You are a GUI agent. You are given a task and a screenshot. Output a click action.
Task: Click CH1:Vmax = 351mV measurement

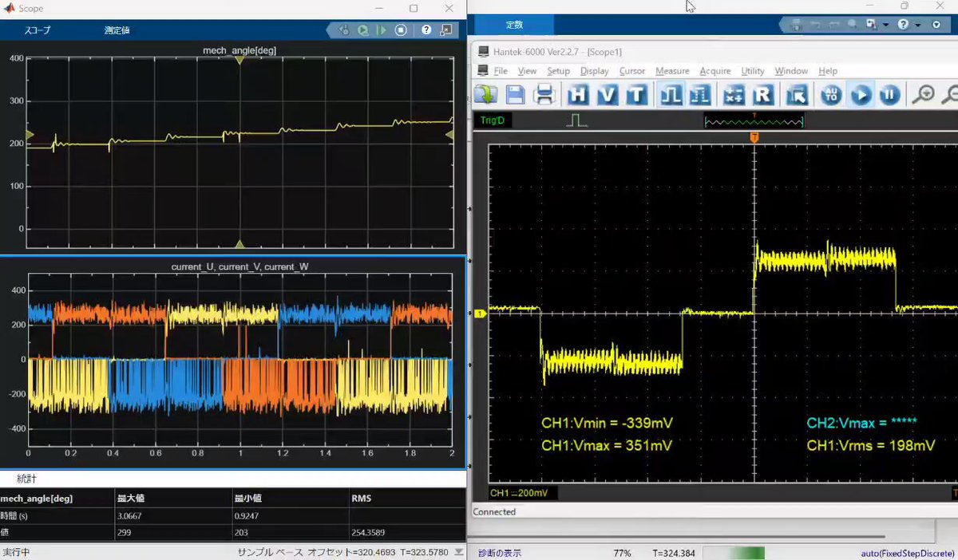tap(607, 446)
